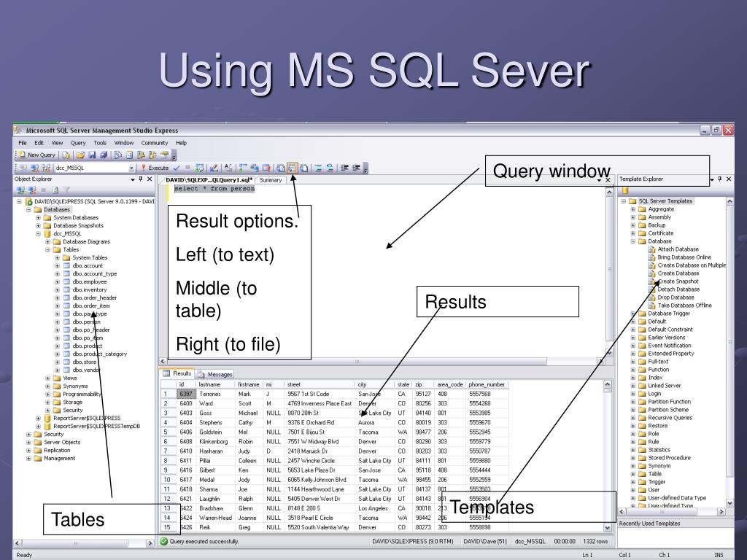747x560 pixels.
Task: Open Object Explorer window position dropdown arrow
Action: 133,179
